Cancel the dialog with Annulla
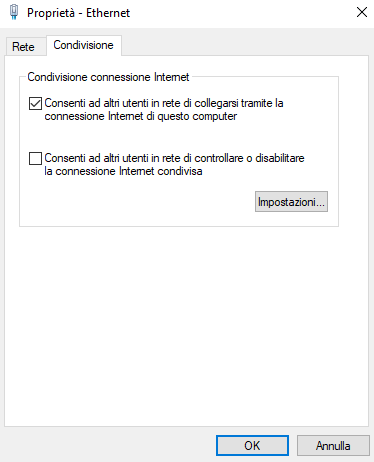The width and height of the screenshot is (374, 462). click(333, 445)
